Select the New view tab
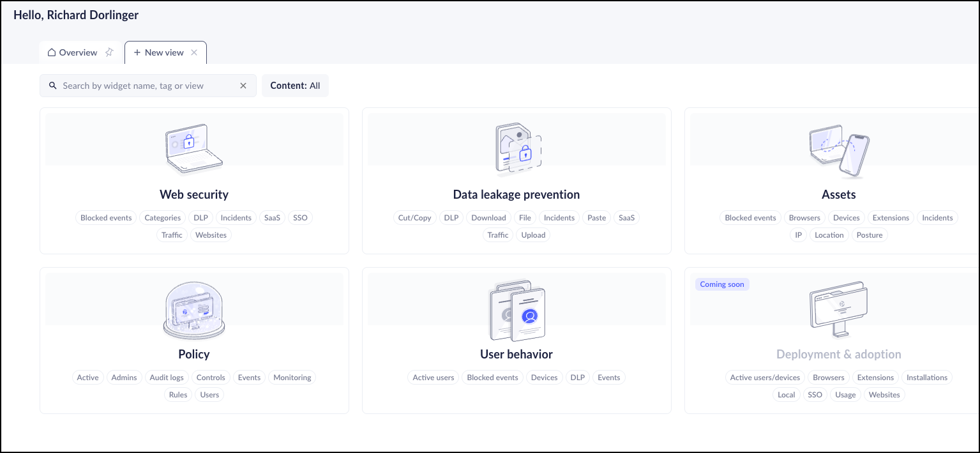980x453 pixels. [x=165, y=52]
